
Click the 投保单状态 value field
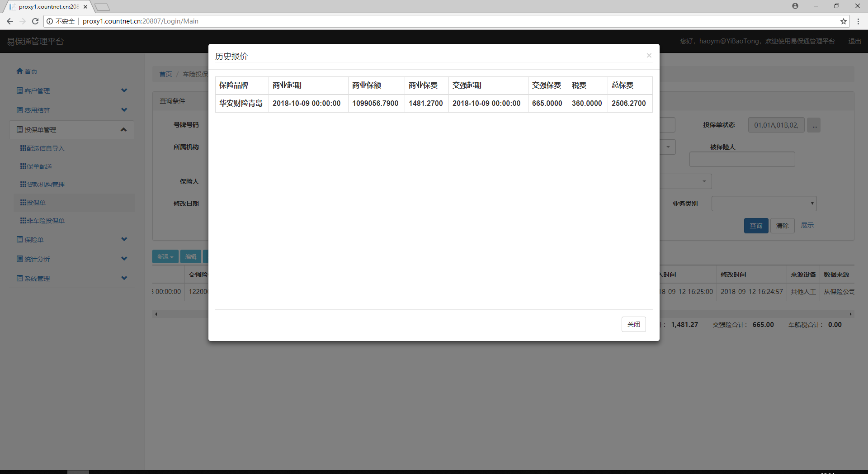tap(776, 125)
